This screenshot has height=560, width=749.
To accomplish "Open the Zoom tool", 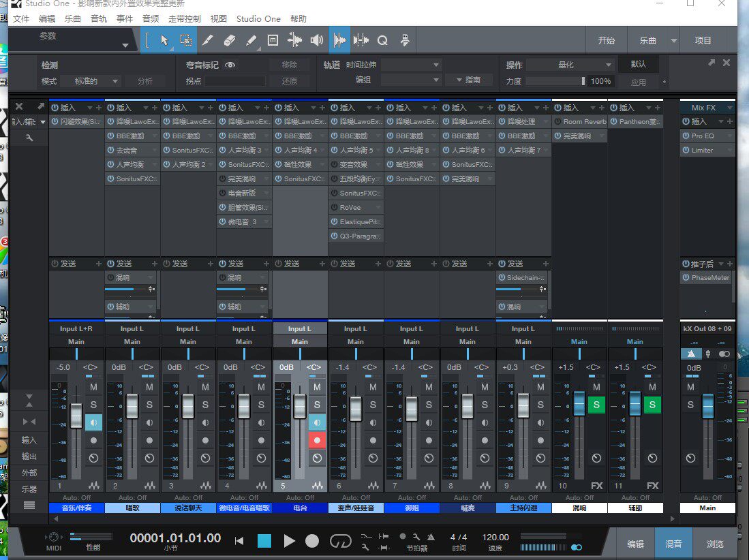I will [382, 40].
